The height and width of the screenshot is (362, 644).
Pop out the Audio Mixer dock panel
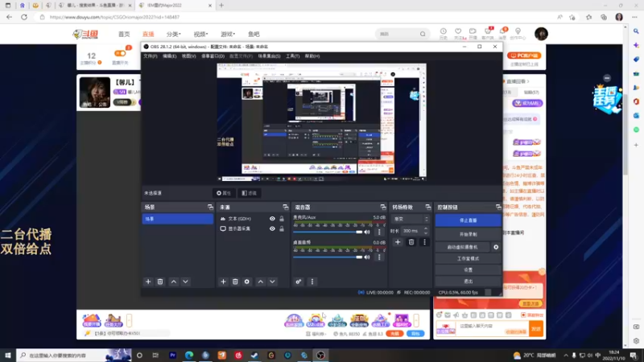383,208
